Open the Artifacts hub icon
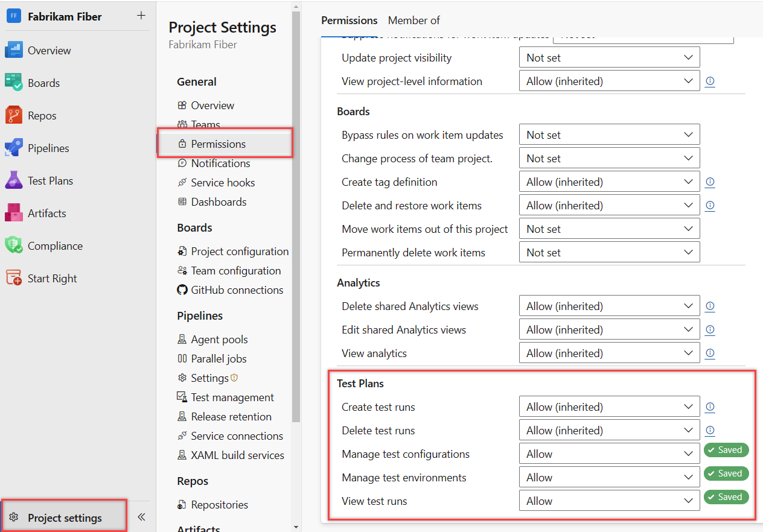This screenshot has width=763, height=532. coord(13,214)
